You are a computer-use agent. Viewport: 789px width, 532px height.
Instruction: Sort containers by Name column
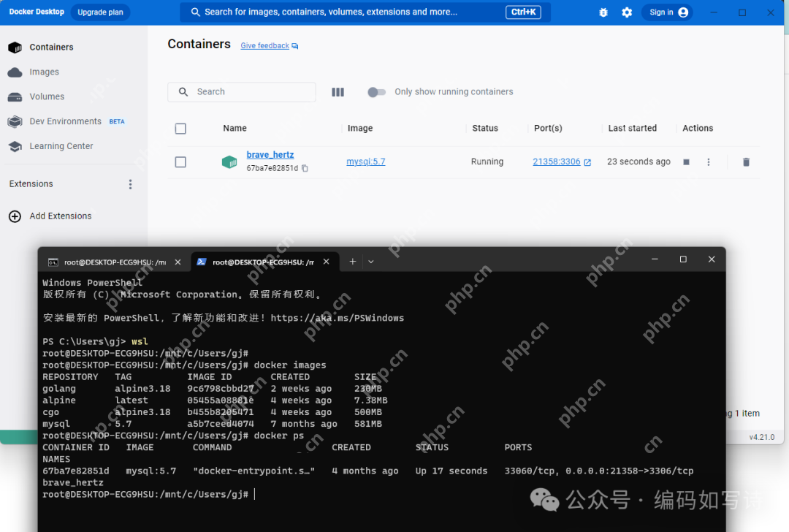click(235, 129)
